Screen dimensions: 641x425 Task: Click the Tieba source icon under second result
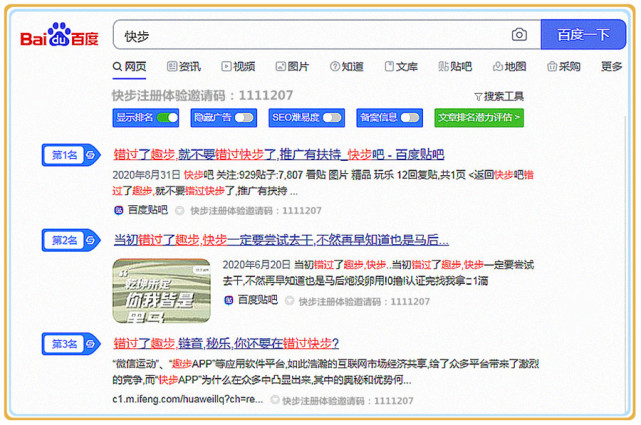point(229,301)
